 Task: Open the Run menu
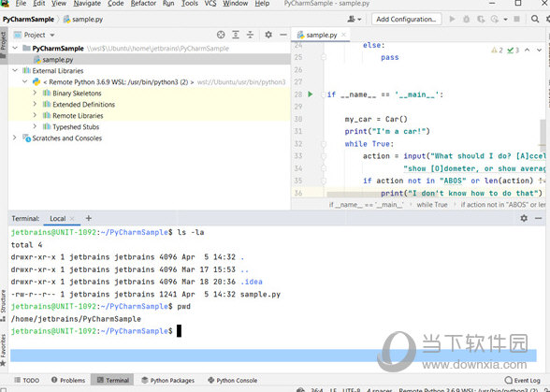168,4
